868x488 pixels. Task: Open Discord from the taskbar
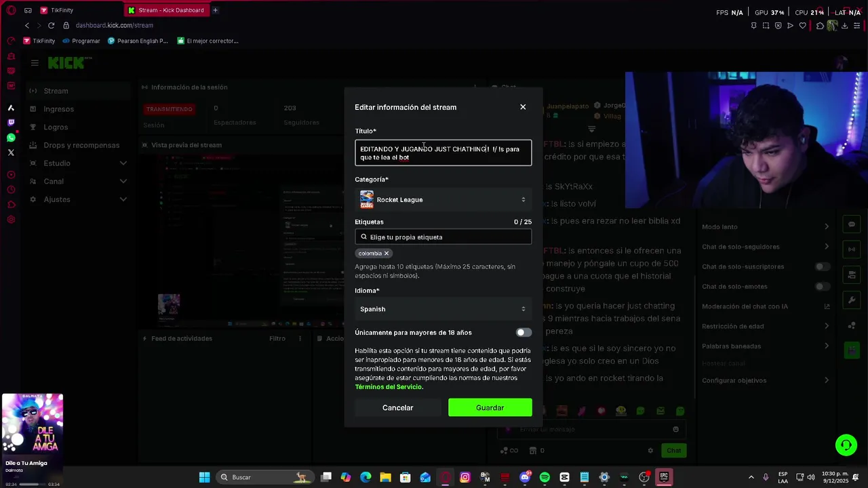(x=524, y=477)
